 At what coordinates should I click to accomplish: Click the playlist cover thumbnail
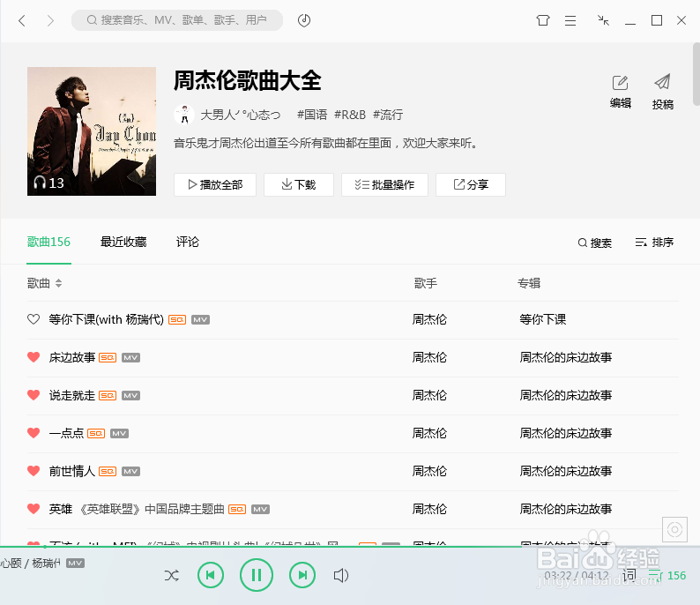92,131
